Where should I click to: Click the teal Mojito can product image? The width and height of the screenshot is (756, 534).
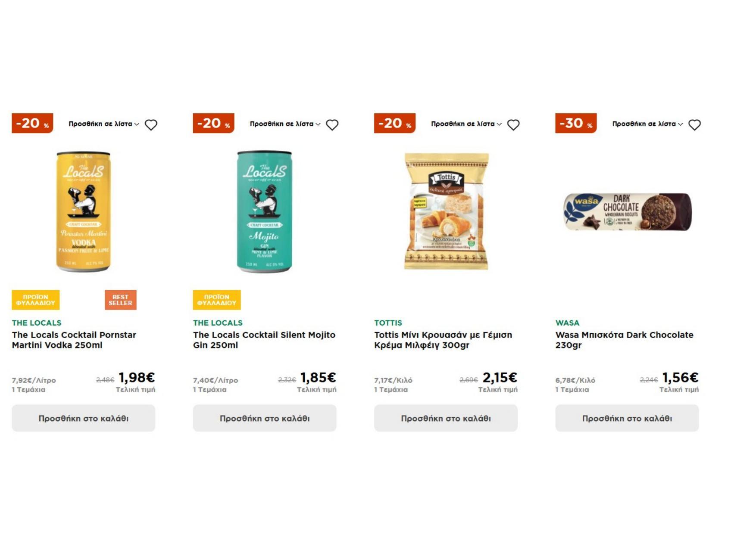(265, 211)
